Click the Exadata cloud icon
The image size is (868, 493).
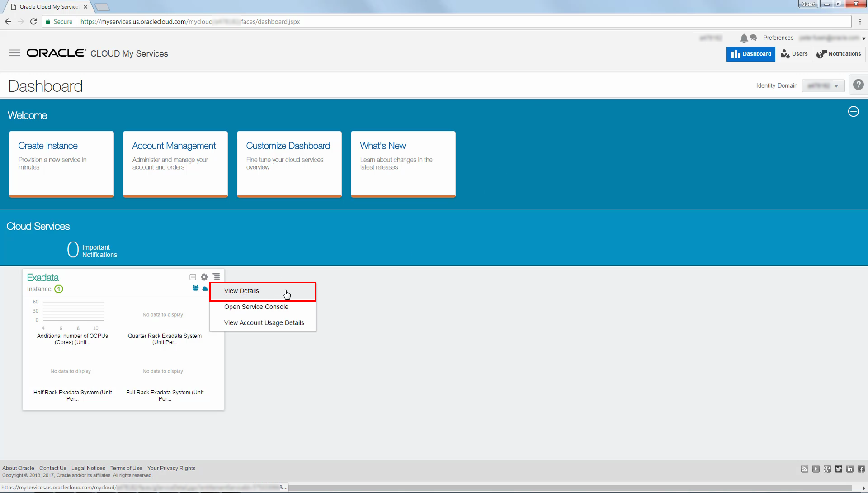pyautogui.click(x=205, y=289)
